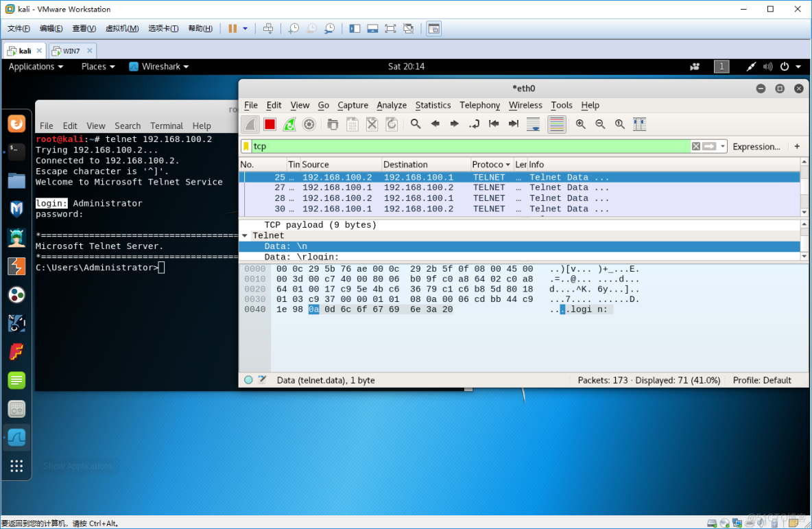This screenshot has height=529, width=812.
Task: Reset text to normal size icon
Action: click(x=620, y=124)
